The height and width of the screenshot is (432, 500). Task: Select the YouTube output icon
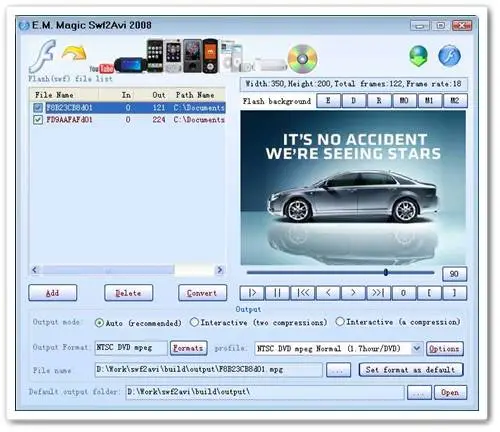pos(102,69)
